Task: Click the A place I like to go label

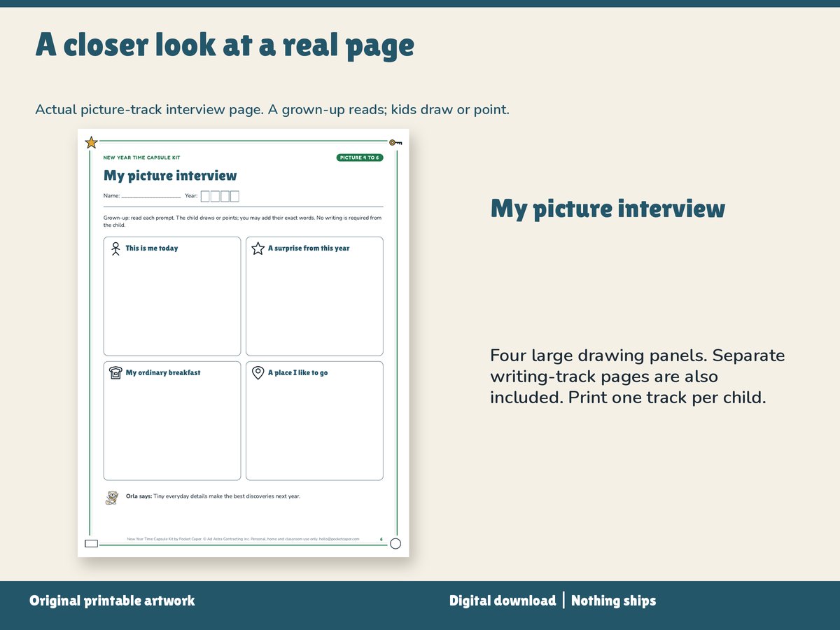Action: click(x=298, y=373)
